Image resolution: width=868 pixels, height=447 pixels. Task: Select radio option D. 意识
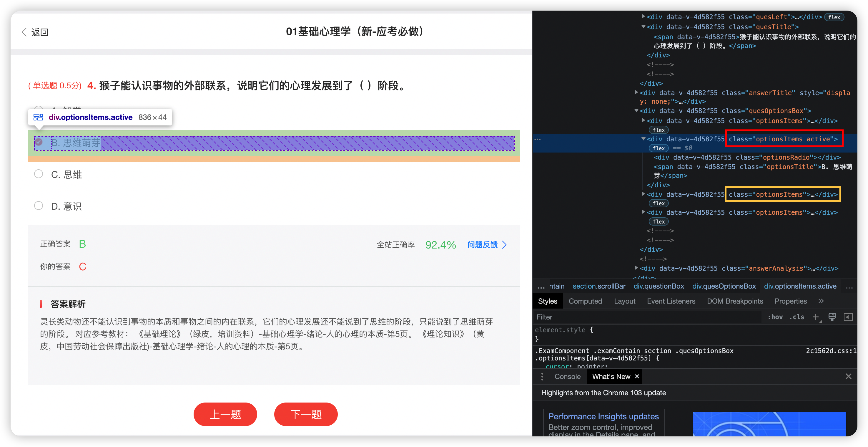(x=39, y=206)
